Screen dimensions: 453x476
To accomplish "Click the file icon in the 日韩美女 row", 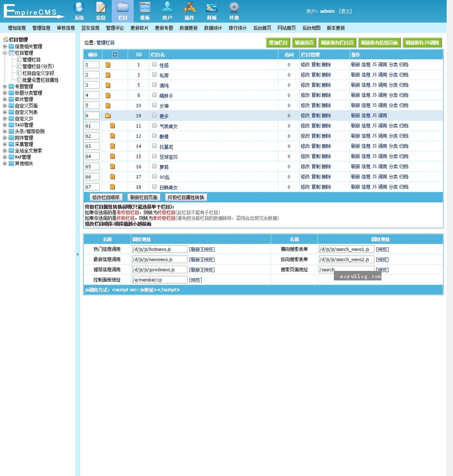I will pos(113,187).
